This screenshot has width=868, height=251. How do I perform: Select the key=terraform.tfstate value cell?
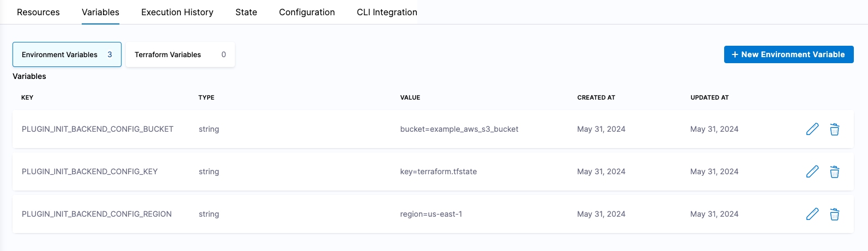pyautogui.click(x=439, y=172)
